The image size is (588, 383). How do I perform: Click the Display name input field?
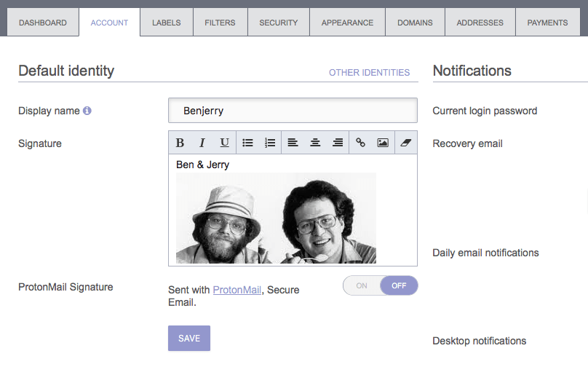point(293,110)
